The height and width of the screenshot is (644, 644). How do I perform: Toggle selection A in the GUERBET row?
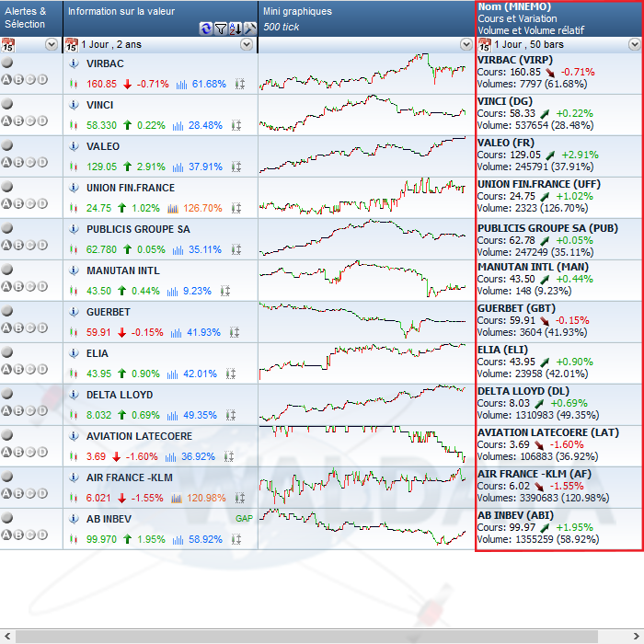[6, 328]
